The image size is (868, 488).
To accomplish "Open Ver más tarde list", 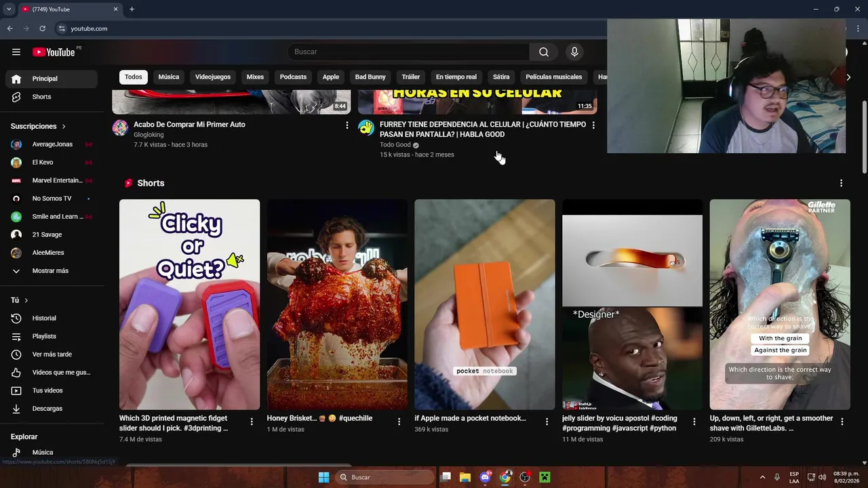I will [52, 354].
